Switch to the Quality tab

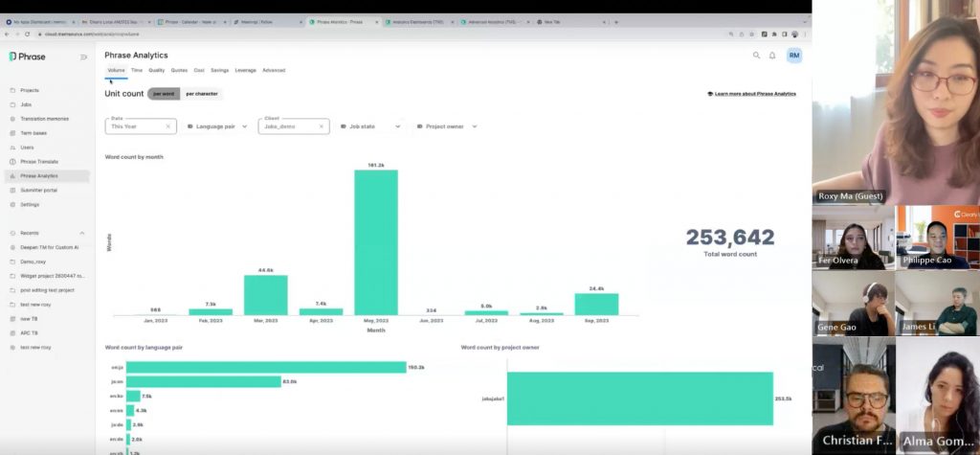click(156, 70)
